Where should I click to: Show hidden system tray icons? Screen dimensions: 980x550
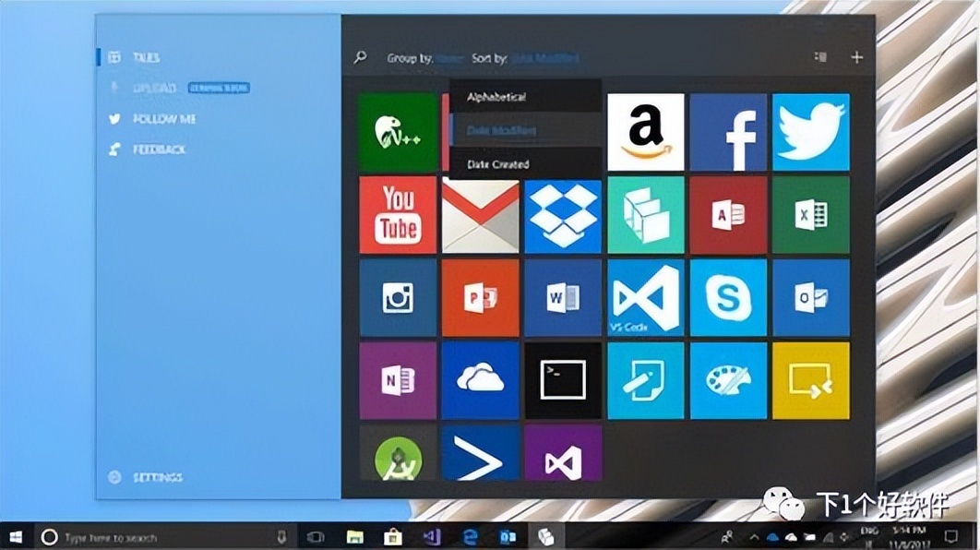click(754, 537)
